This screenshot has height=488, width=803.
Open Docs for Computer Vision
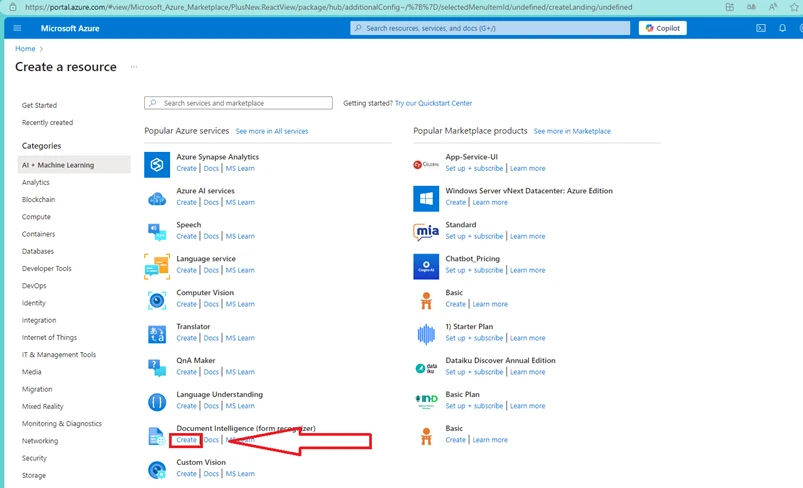[x=211, y=304]
